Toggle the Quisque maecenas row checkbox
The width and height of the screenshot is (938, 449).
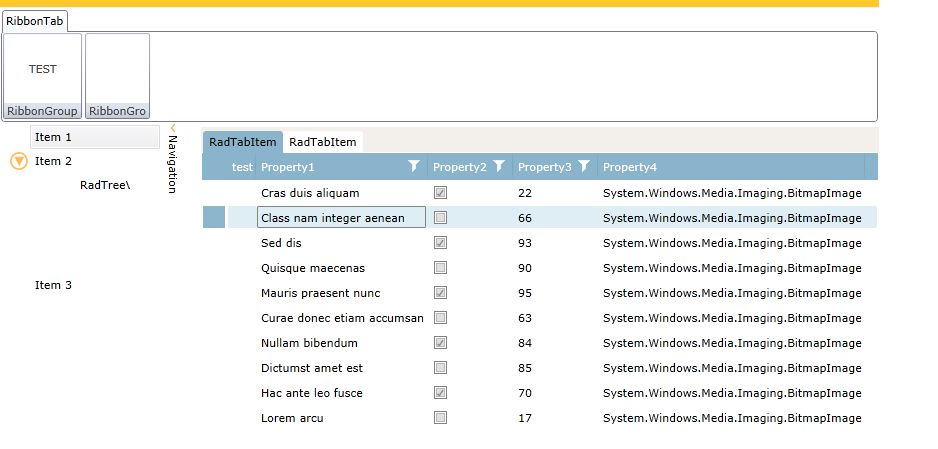coord(441,268)
